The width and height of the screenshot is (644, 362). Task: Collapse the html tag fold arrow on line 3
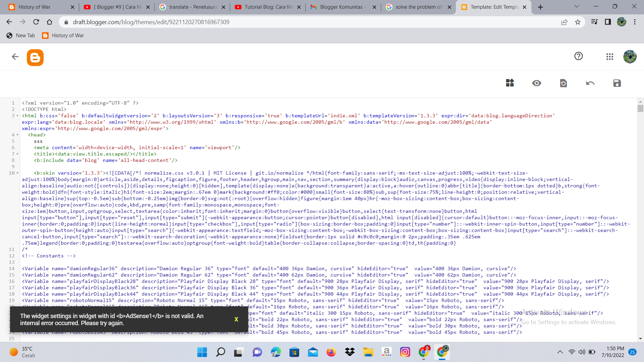click(x=17, y=116)
